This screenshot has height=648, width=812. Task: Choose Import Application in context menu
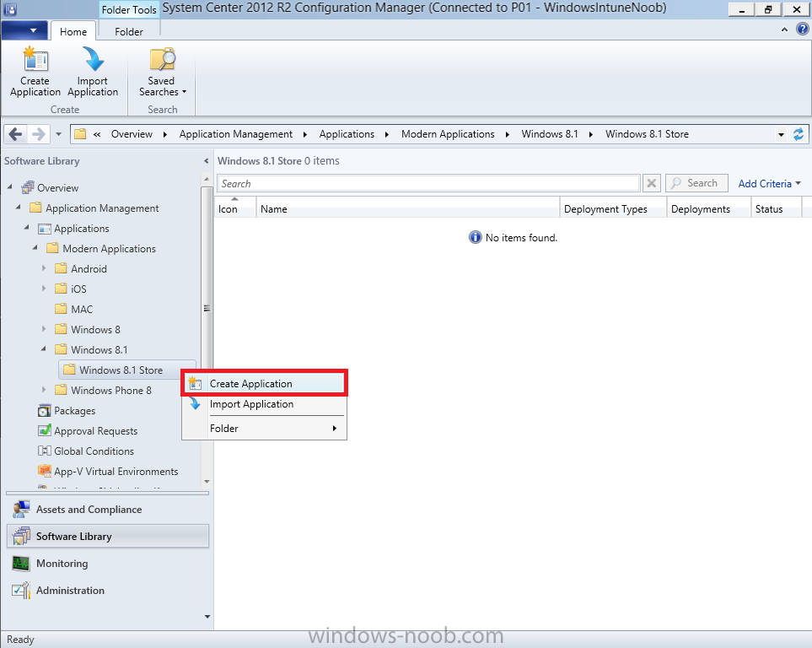[x=264, y=404]
